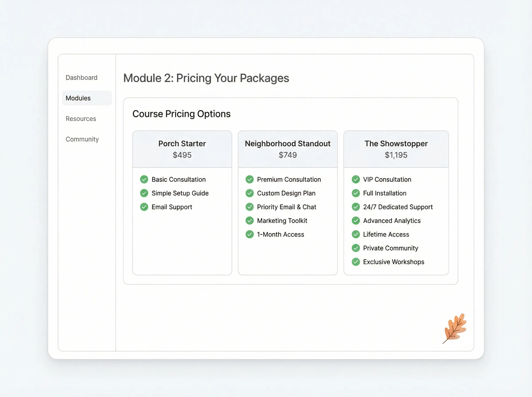Click the $1,195 price label

click(396, 155)
